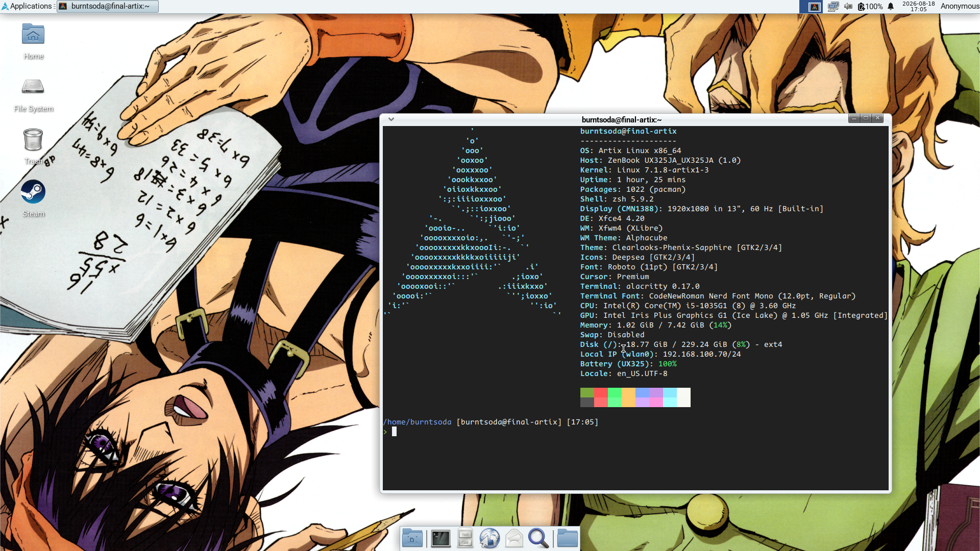The height and width of the screenshot is (551, 980).
Task: Click the battery 100% indicator
Action: pos(870,7)
